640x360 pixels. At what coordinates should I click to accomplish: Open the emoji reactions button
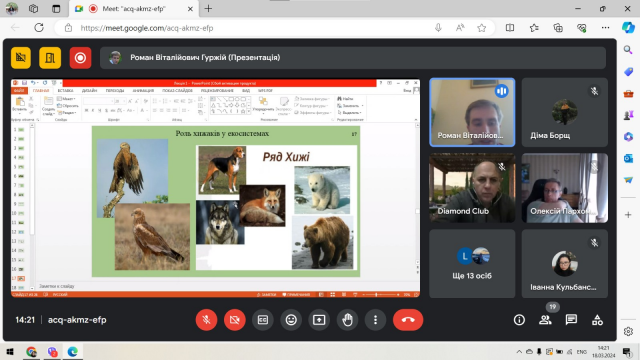(x=291, y=320)
